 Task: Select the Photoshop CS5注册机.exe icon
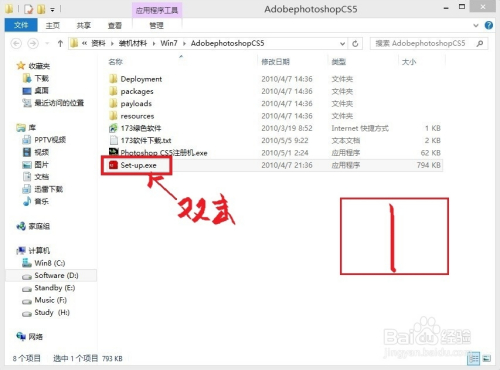click(113, 152)
